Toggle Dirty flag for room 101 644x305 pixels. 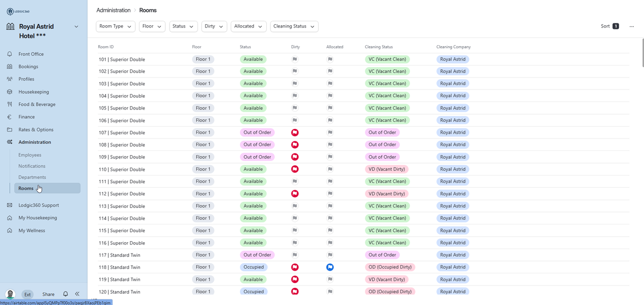295,59
